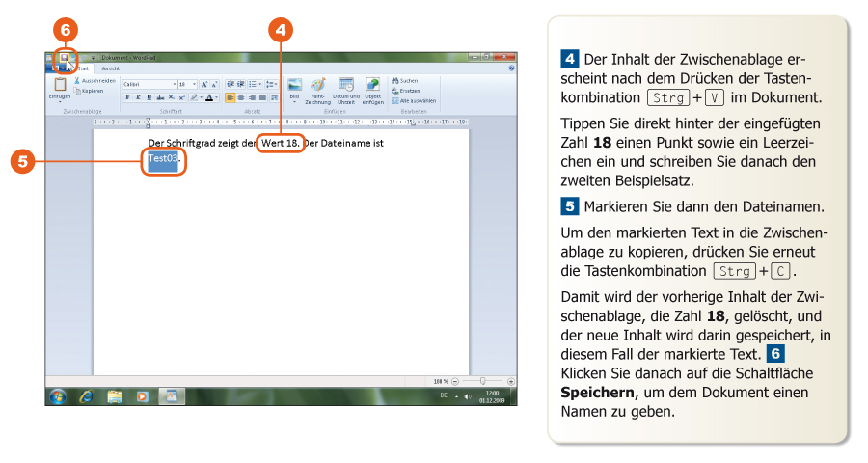The height and width of the screenshot is (463, 868).
Task: Switch to the Ansicht ribbon tab
Action: pos(111,68)
